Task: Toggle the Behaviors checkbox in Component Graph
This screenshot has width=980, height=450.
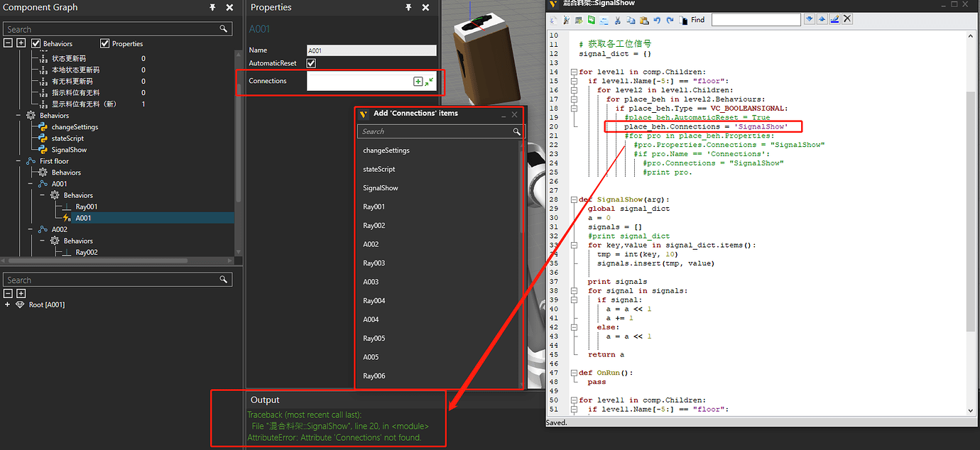Action: tap(36, 43)
